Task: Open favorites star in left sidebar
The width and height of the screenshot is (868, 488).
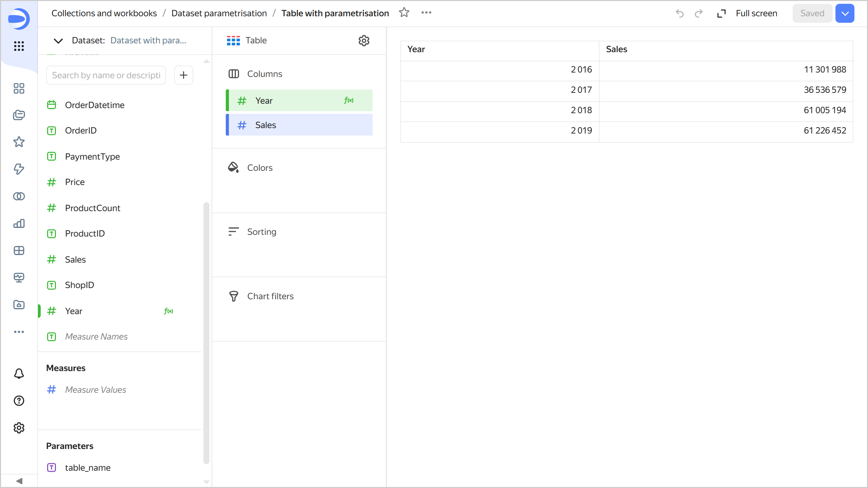Action: point(19,142)
